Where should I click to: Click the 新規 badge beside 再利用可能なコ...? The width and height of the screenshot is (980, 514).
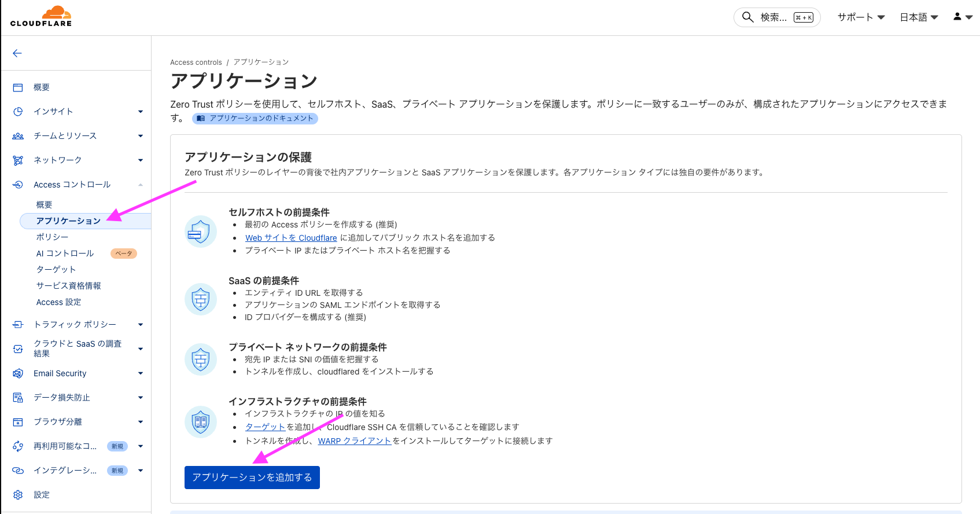117,446
